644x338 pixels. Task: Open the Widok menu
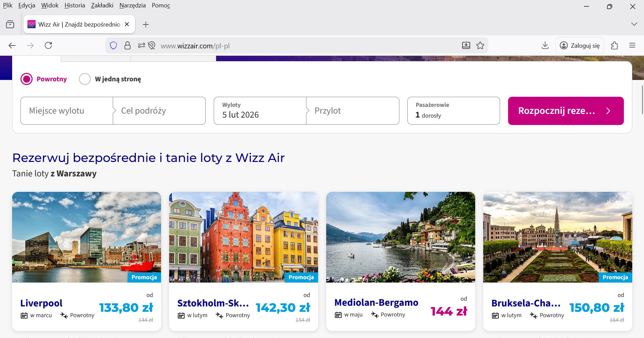point(50,5)
